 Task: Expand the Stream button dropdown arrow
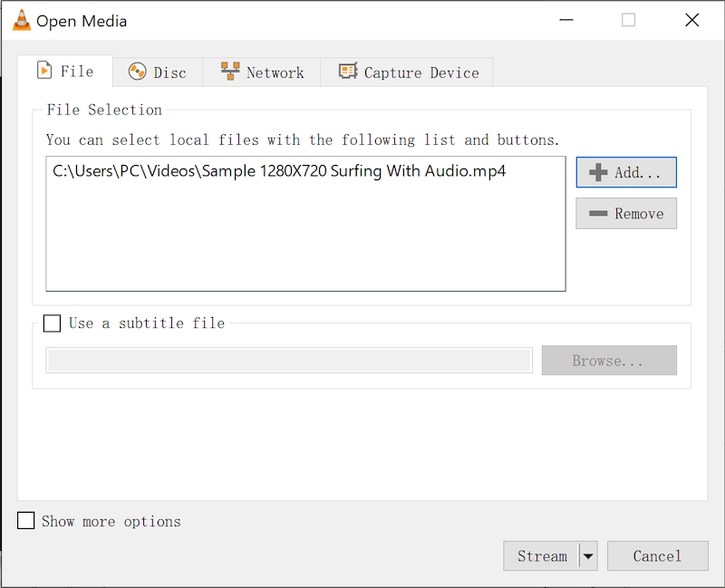[x=588, y=556]
